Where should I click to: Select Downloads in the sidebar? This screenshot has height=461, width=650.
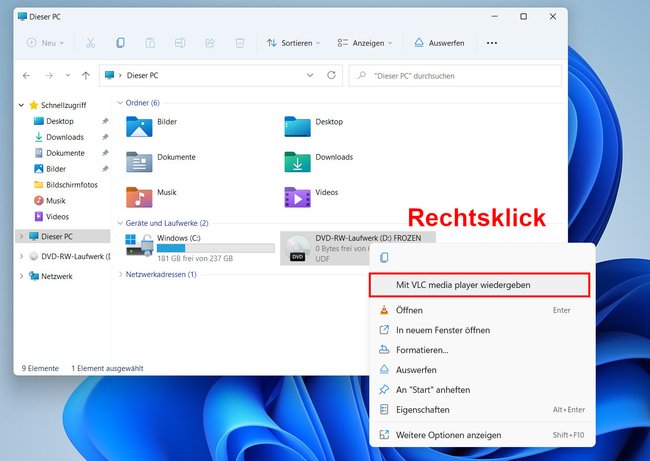[x=65, y=137]
